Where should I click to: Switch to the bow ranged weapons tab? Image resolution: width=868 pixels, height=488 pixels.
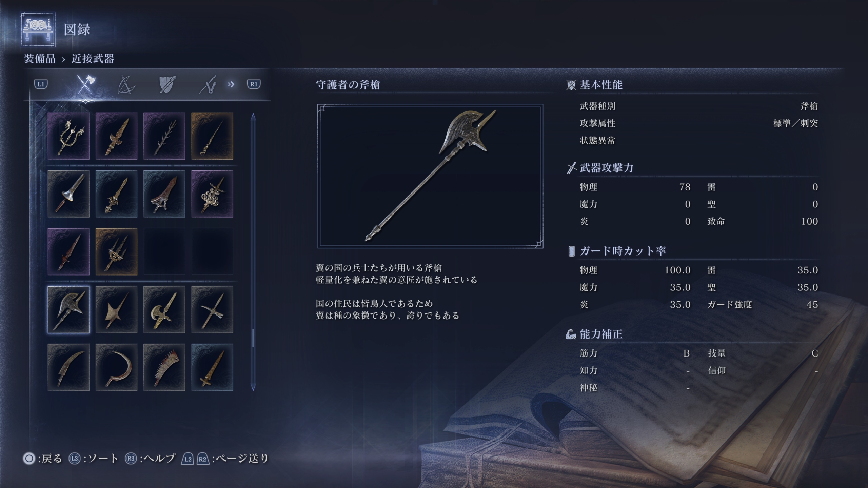(126, 84)
